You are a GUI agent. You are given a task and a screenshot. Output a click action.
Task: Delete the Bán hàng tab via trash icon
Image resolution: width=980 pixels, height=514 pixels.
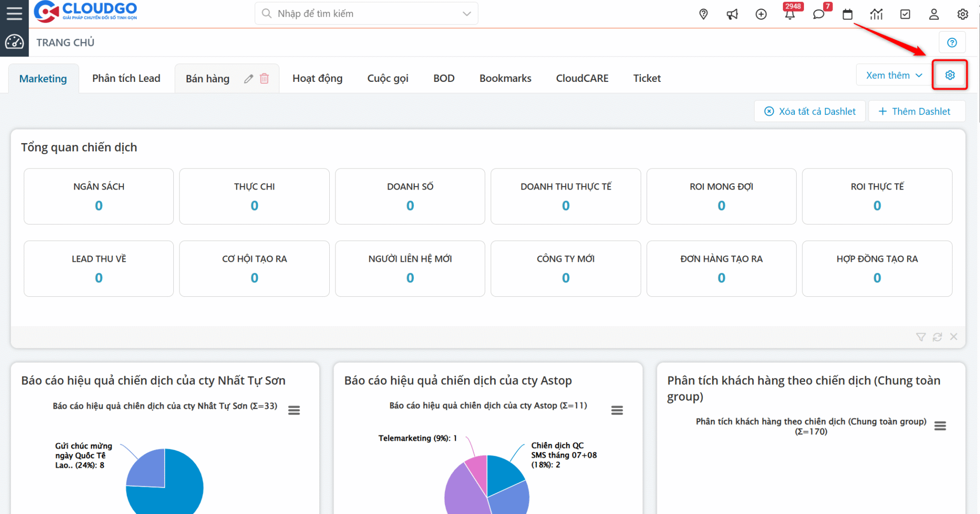(x=264, y=78)
